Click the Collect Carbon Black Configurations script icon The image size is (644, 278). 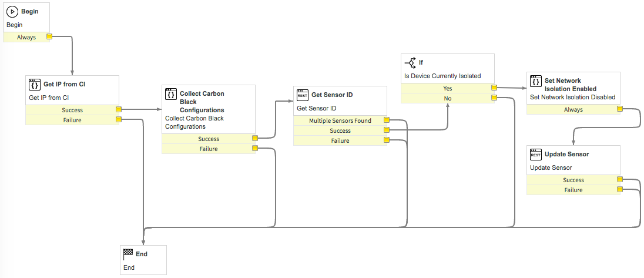tap(171, 94)
